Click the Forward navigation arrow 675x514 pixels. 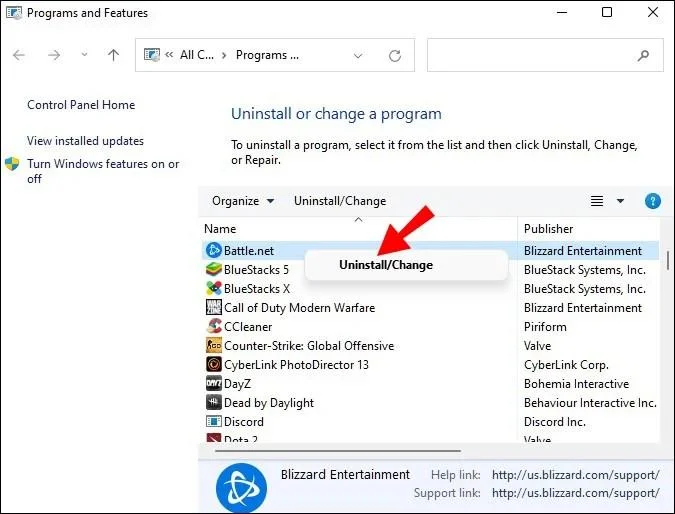click(x=54, y=55)
